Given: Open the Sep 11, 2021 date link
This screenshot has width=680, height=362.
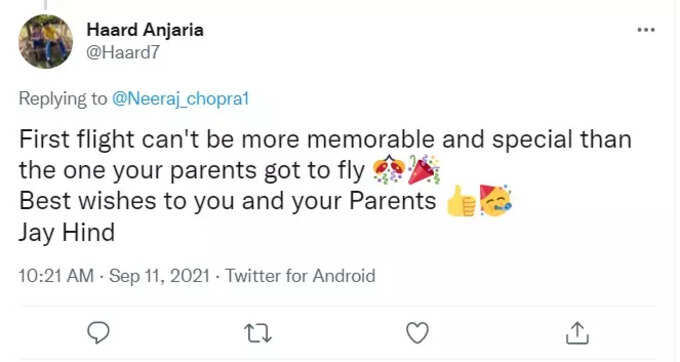Looking at the screenshot, I should pyautogui.click(x=159, y=276).
